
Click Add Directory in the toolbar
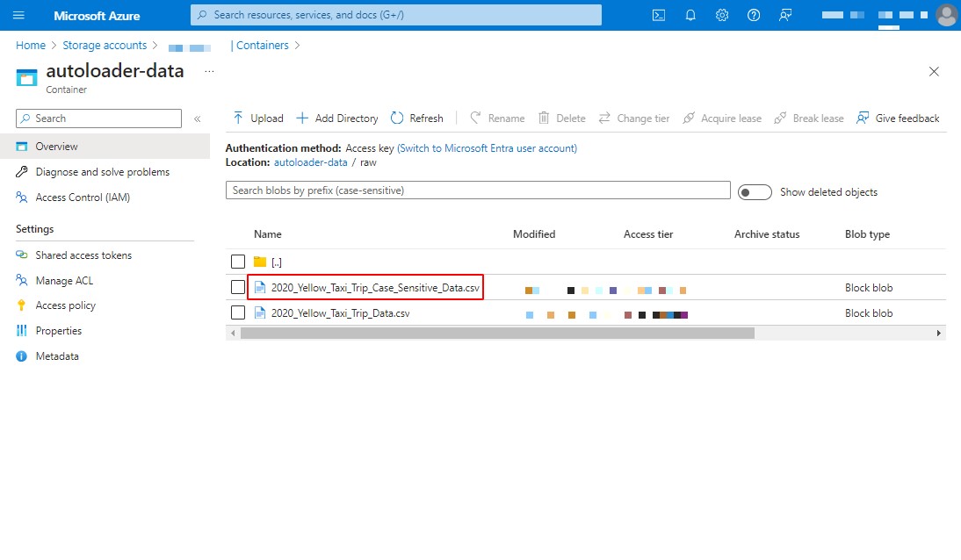click(336, 118)
